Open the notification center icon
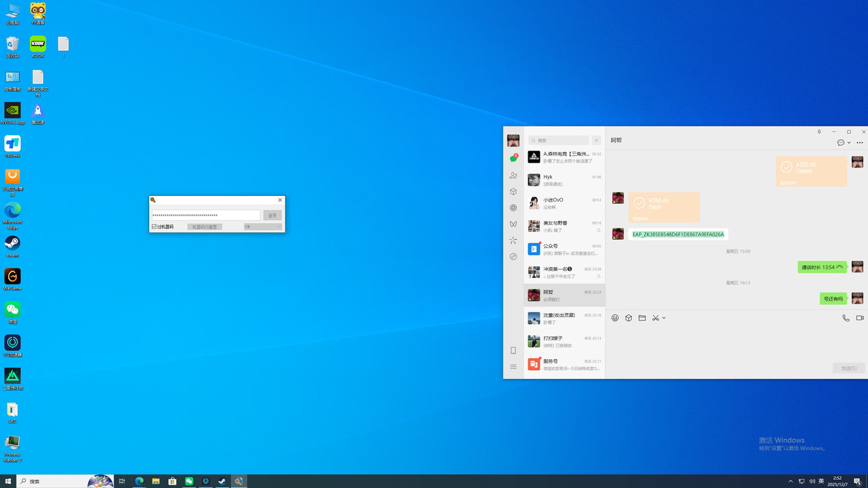Screen dimensions: 868x488 [857, 481]
